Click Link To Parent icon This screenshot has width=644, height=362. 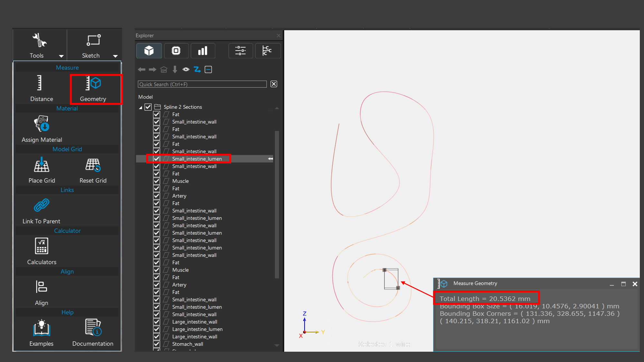point(42,206)
